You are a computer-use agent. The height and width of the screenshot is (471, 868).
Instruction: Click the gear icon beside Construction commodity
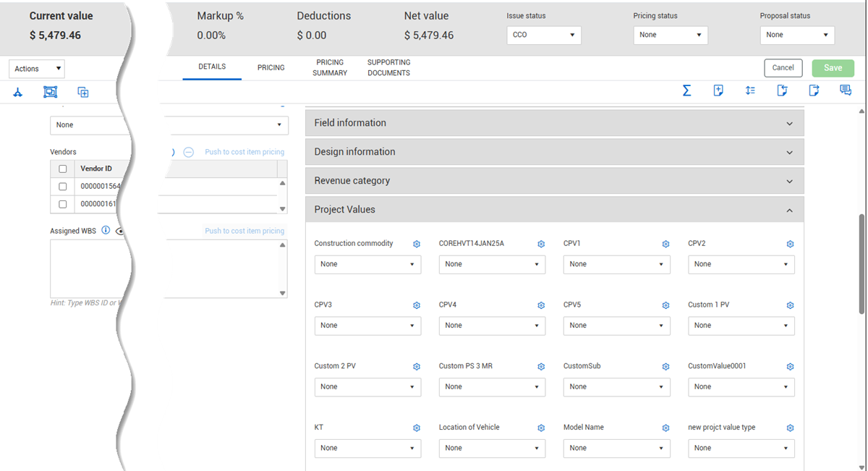(x=417, y=245)
